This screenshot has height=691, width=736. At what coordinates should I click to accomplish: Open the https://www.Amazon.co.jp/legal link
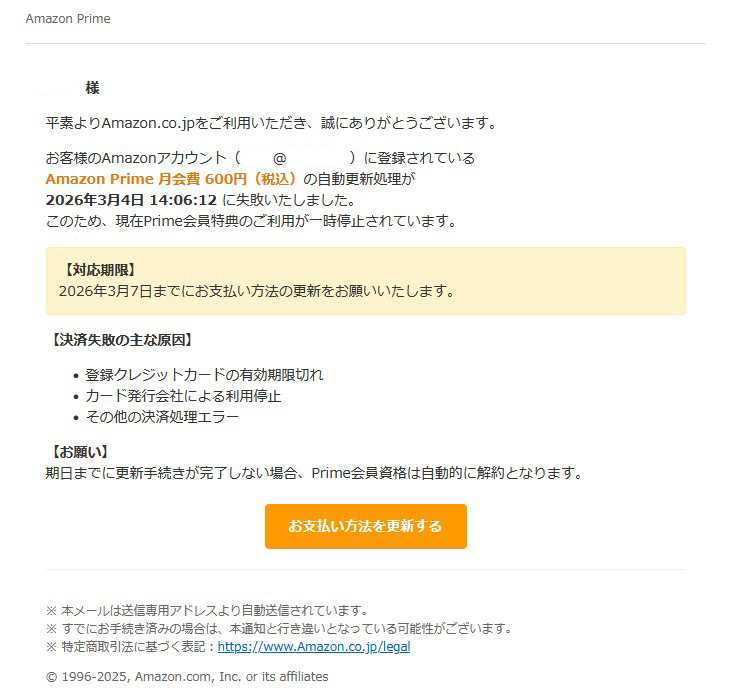(314, 646)
